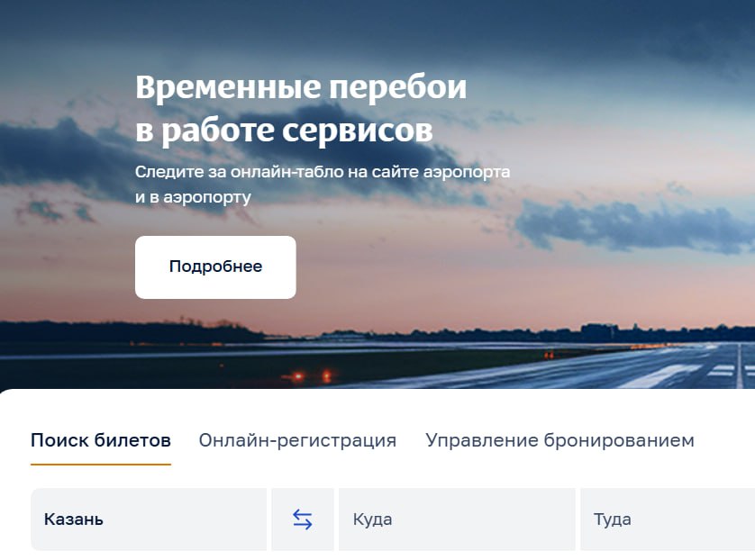
Task: Select the Следите за онлайн-табло subtitle text
Action: [x=323, y=172]
